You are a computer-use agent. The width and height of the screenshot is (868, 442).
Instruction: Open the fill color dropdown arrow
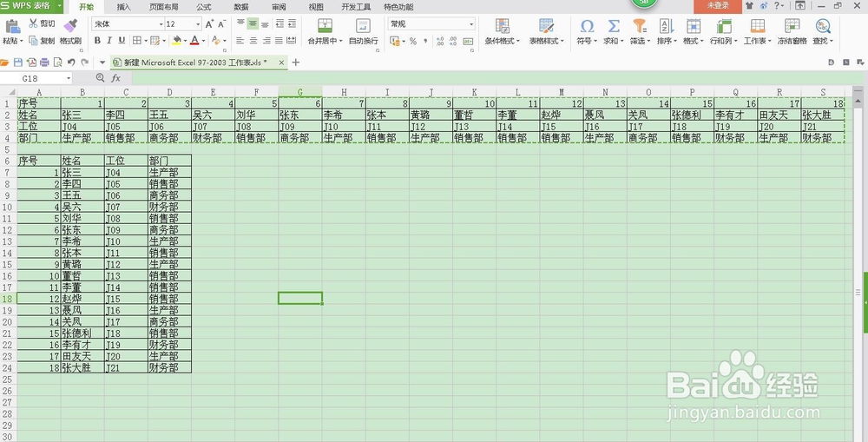186,41
